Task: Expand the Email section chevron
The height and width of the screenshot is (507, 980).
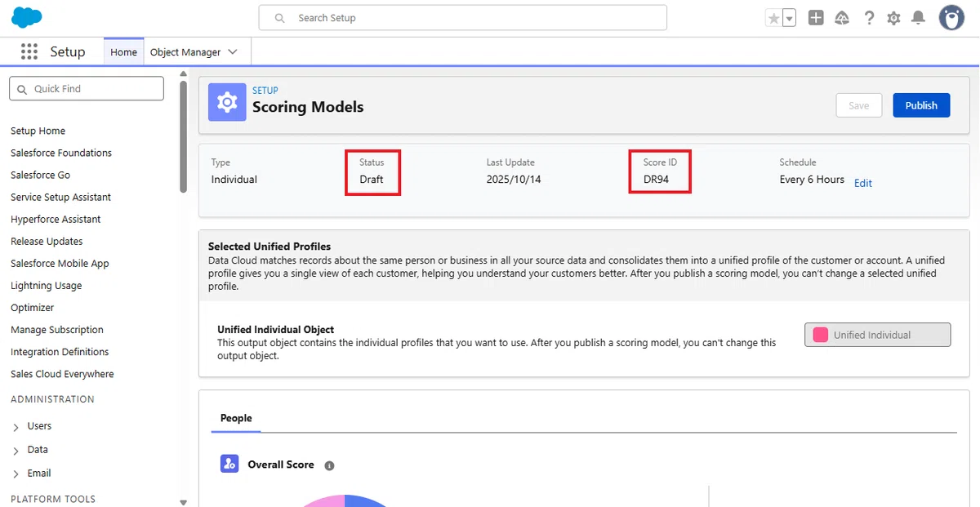Action: point(16,474)
